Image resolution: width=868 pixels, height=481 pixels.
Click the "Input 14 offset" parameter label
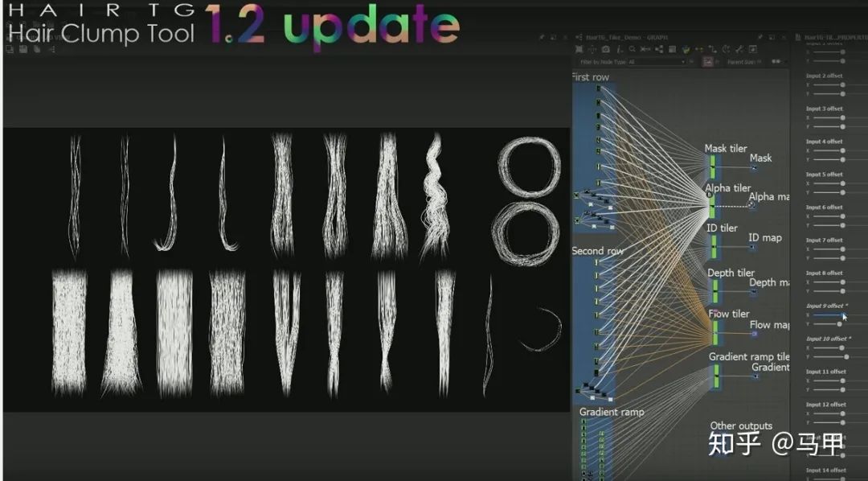pos(826,471)
